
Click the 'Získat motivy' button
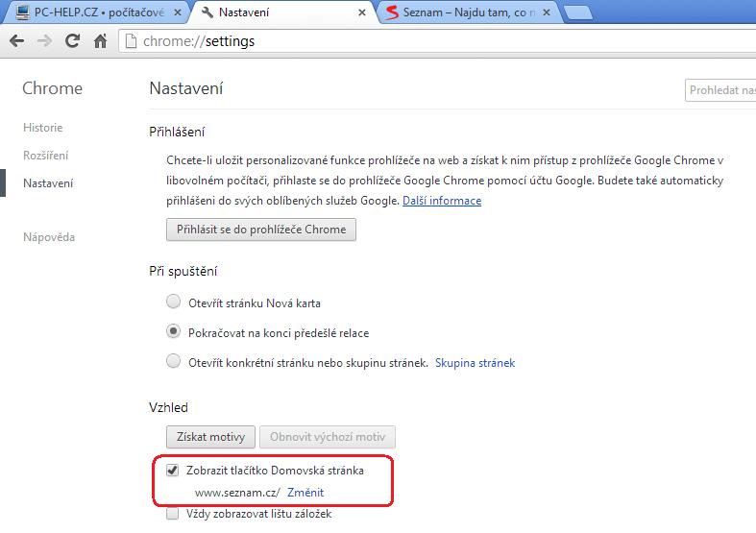click(x=210, y=437)
